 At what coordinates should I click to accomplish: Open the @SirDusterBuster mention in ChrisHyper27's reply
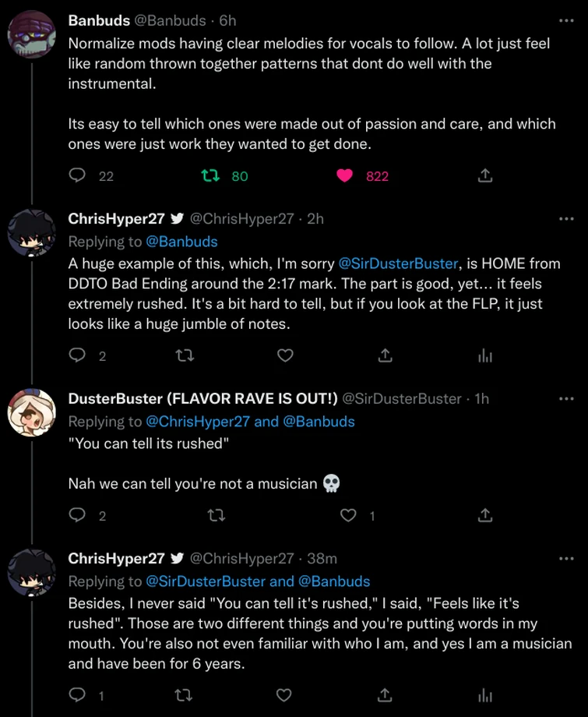click(x=399, y=263)
